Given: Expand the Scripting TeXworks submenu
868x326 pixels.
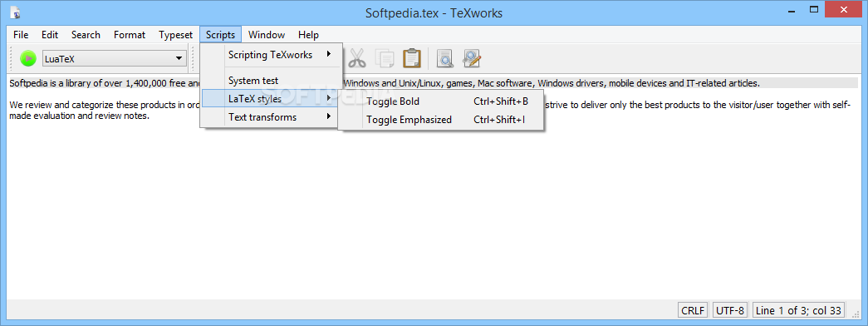Looking at the screenshot, I should [x=272, y=54].
